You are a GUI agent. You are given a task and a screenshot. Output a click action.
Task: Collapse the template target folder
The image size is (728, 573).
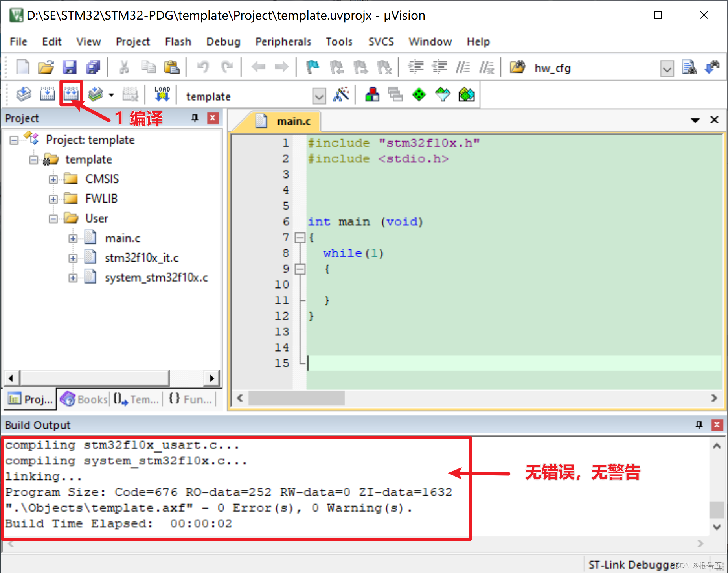(34, 160)
